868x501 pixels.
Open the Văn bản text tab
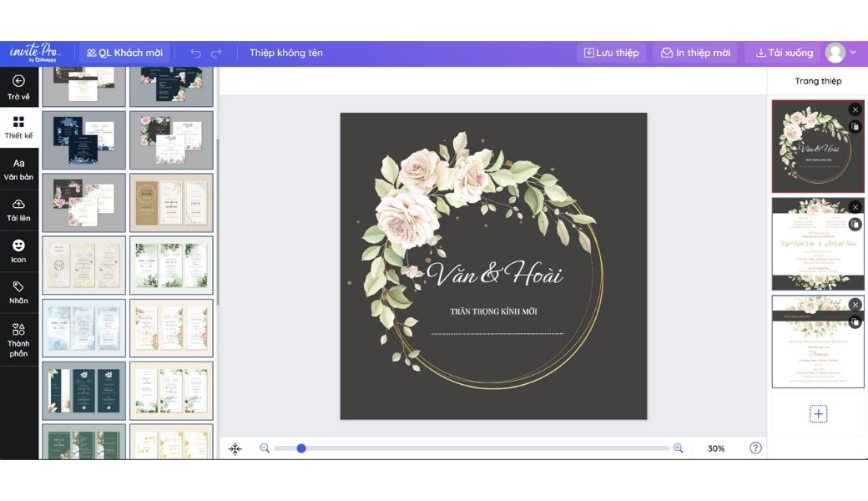18,169
